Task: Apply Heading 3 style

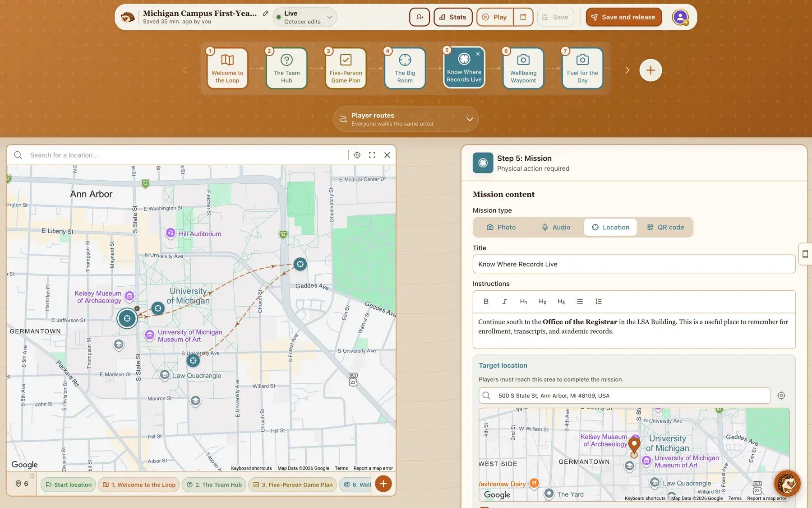Action: coord(561,302)
